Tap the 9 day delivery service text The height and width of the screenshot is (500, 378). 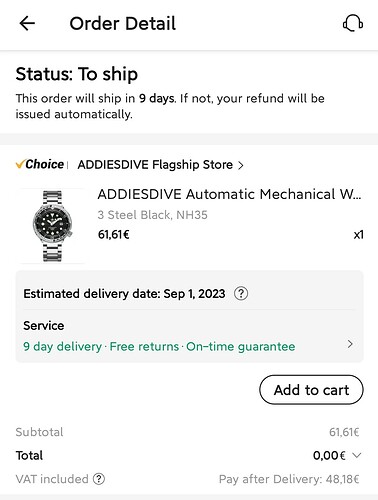[x=62, y=347]
